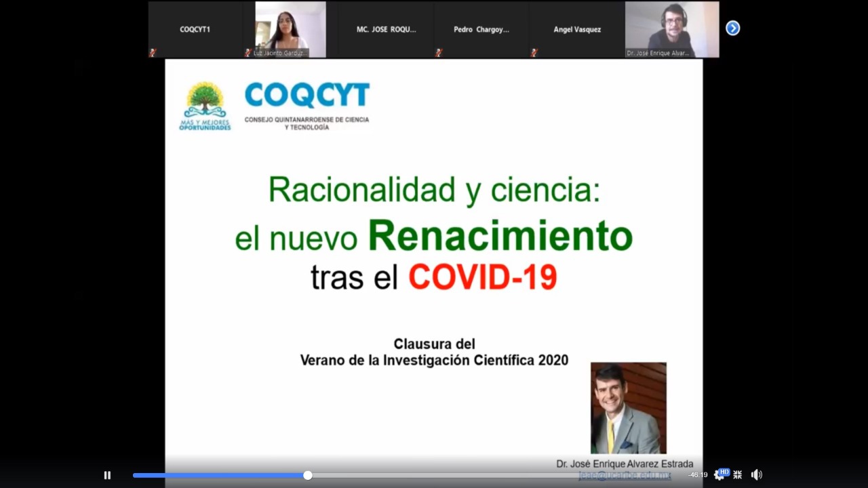This screenshot has height=488, width=868.
Task: Select Luz Jacinto's video thumbnail
Action: pyautogui.click(x=290, y=27)
